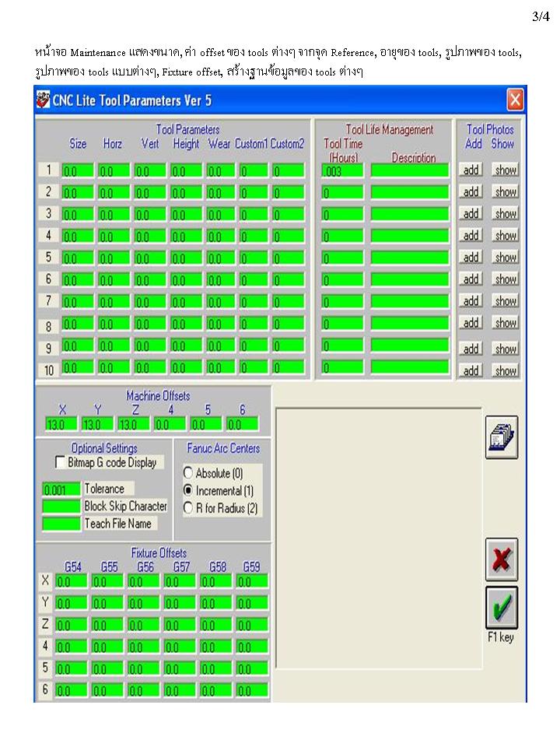Screen dimensions: 560x747
Task: Click Vert field for tool 3
Action: (x=150, y=215)
